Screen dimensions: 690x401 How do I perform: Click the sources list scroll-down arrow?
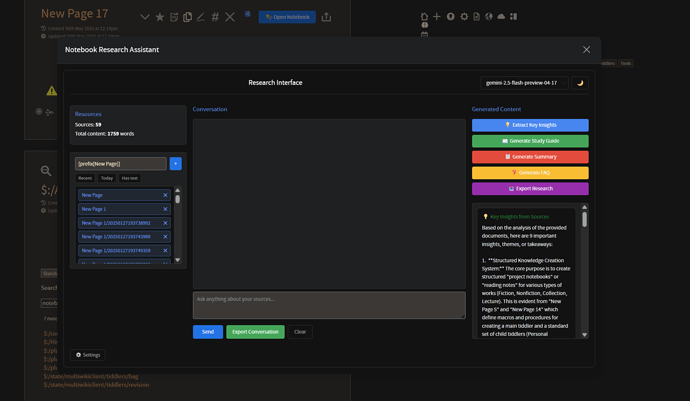(178, 260)
